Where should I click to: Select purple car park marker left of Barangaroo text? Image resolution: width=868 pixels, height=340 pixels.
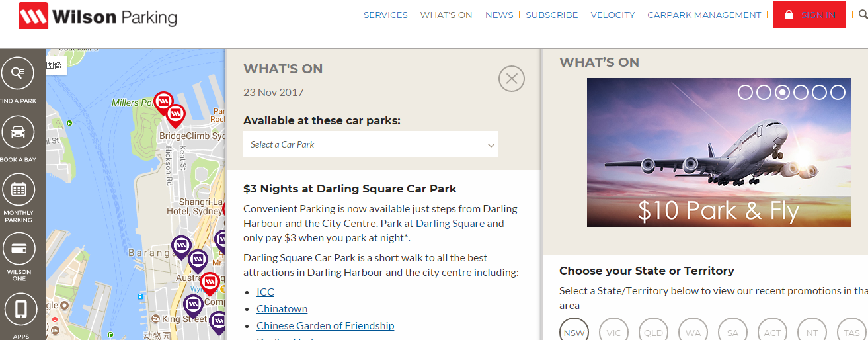point(181,246)
